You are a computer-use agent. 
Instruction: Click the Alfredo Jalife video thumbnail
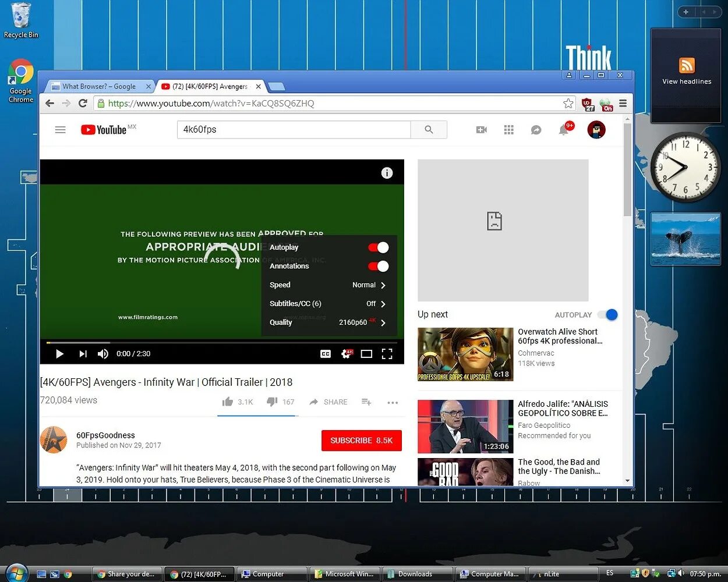(x=465, y=427)
